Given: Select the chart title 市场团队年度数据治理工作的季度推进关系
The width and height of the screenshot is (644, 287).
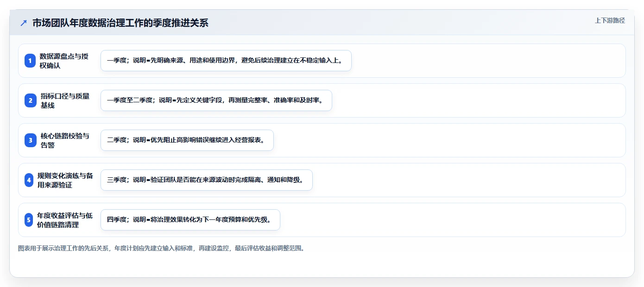Looking at the screenshot, I should [120, 23].
